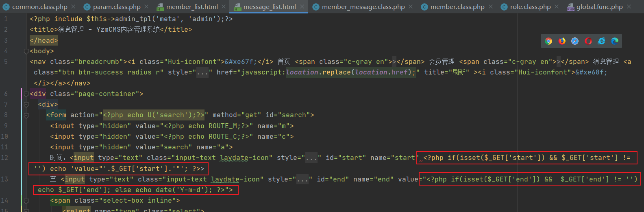Switch to param.class.php tab

tap(116, 7)
